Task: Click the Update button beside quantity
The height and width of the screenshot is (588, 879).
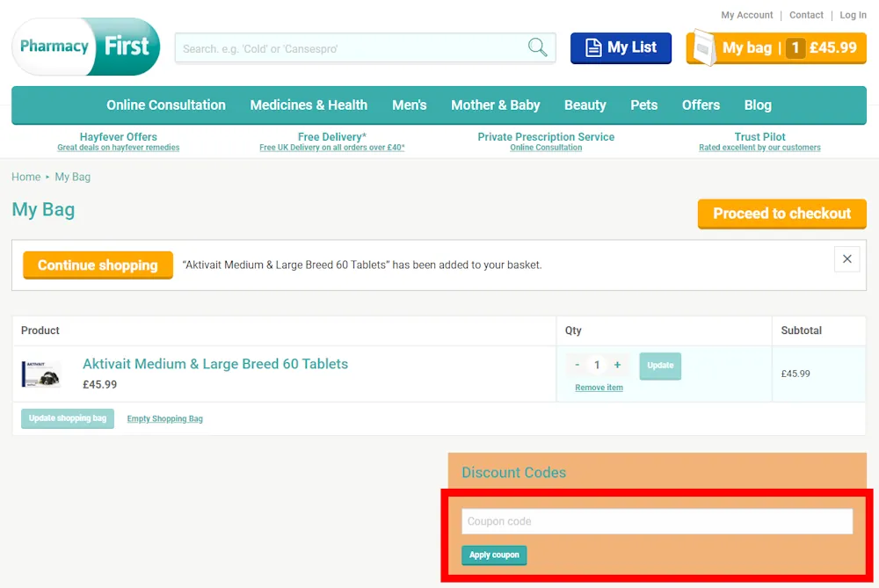Action: (x=660, y=366)
